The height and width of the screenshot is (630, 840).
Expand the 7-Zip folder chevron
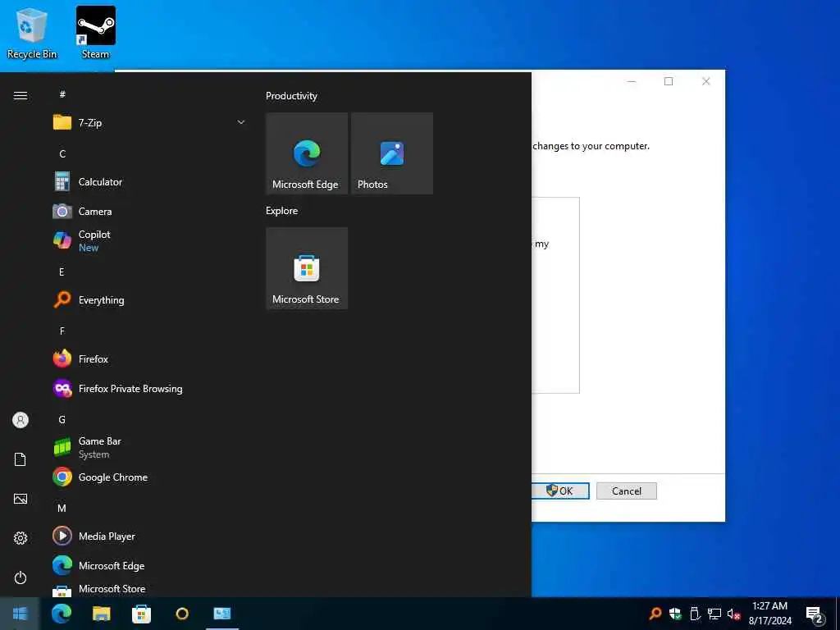[241, 123]
